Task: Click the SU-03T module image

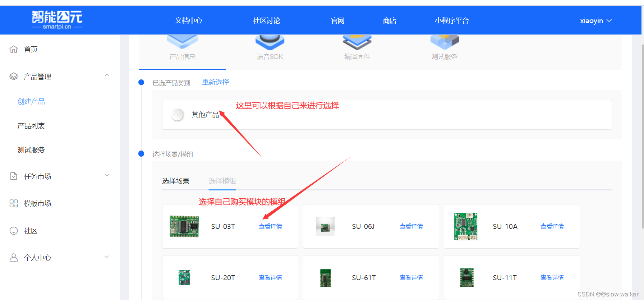Action: [184, 226]
